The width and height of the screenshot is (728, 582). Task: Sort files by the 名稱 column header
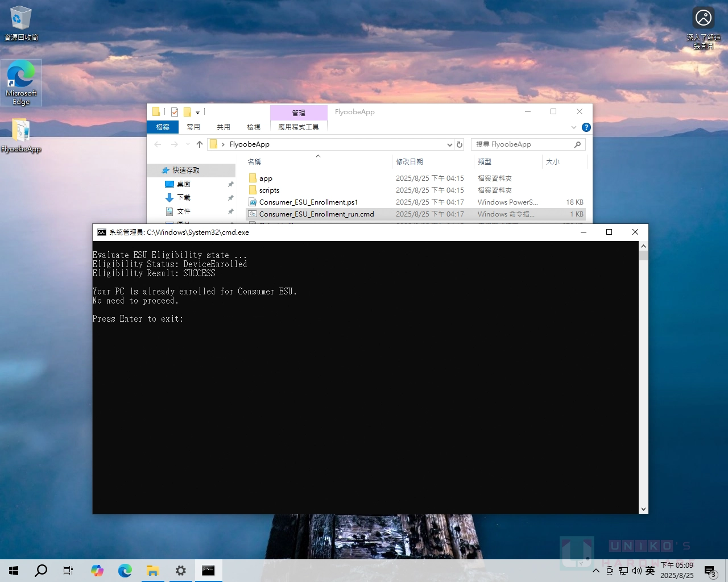(x=317, y=162)
